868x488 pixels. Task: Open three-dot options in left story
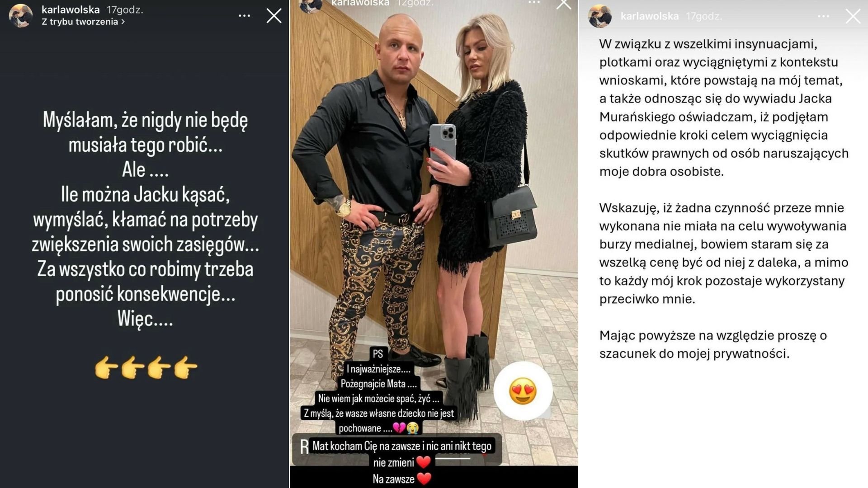[244, 16]
